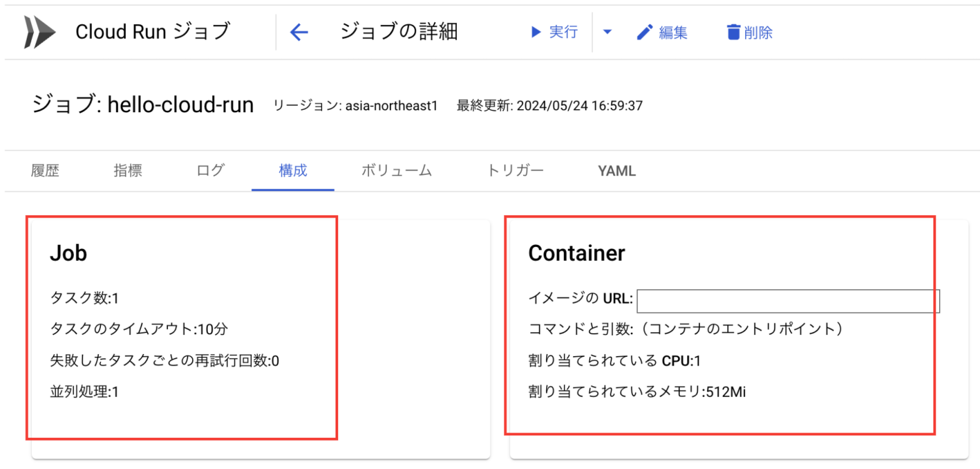Click the back arrow to leave job details

tap(299, 31)
